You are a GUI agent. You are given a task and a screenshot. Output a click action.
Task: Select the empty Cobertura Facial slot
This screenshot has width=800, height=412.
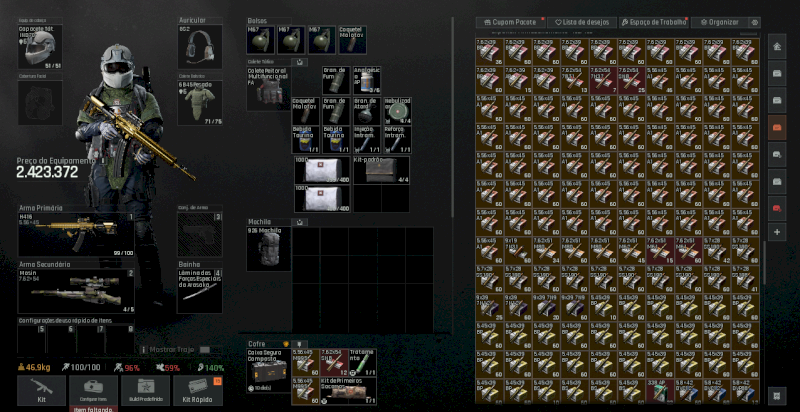click(40, 102)
